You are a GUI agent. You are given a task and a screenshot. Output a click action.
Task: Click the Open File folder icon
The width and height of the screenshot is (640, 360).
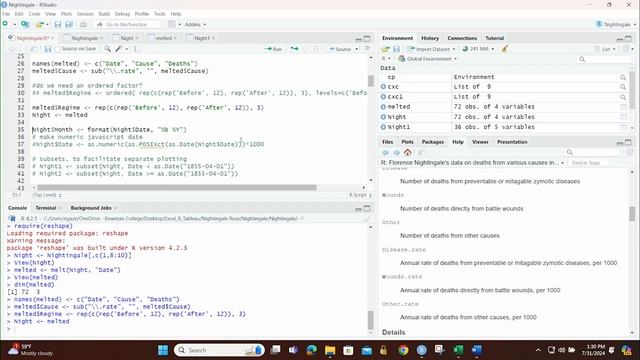(x=39, y=24)
